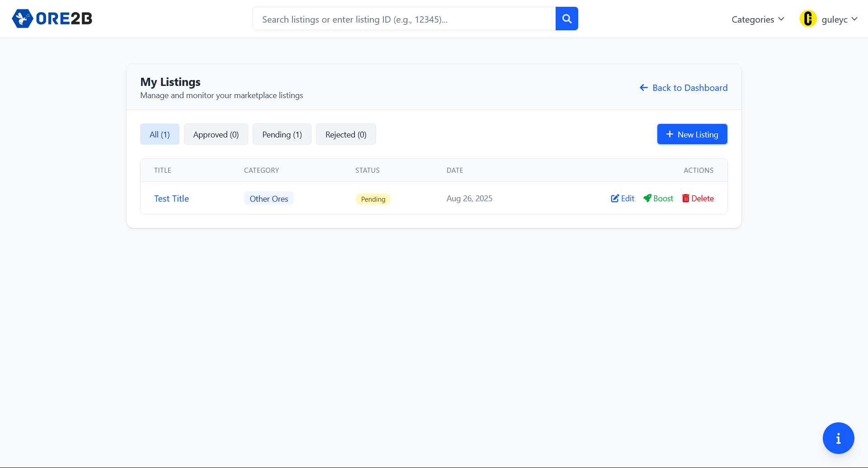Screen dimensions: 868x468
Task: Filter by Rejected (0) tab
Action: tap(346, 134)
